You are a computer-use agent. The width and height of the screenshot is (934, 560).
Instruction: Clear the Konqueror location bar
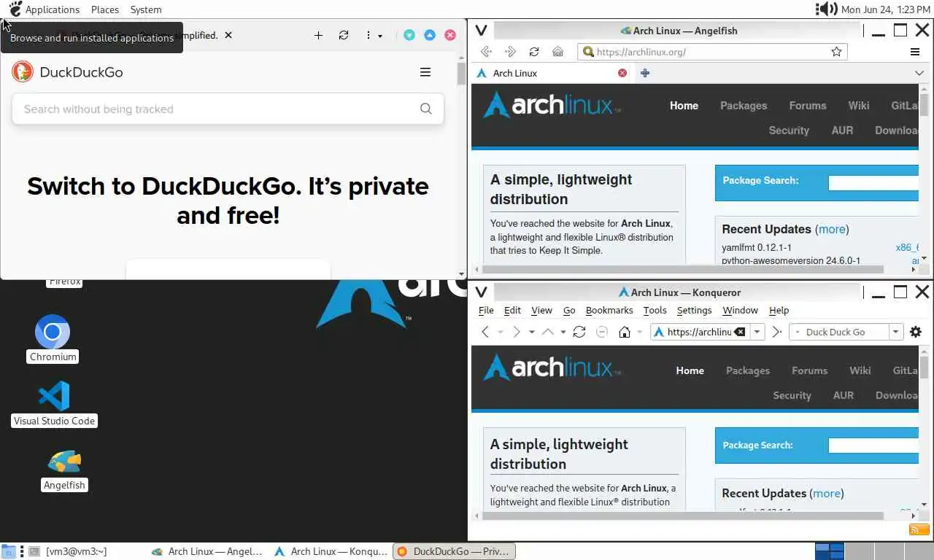pyautogui.click(x=739, y=332)
